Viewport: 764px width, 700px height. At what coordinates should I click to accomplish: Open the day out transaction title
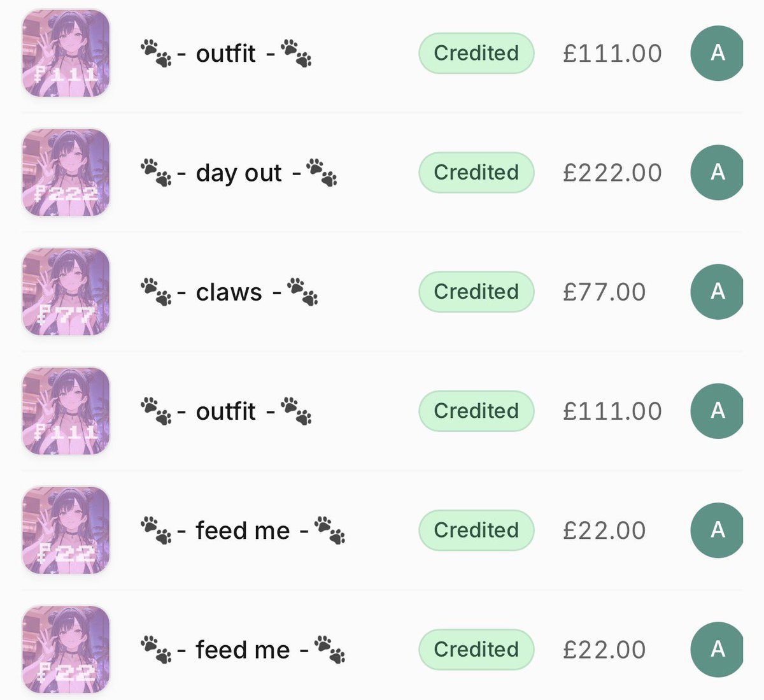(239, 173)
